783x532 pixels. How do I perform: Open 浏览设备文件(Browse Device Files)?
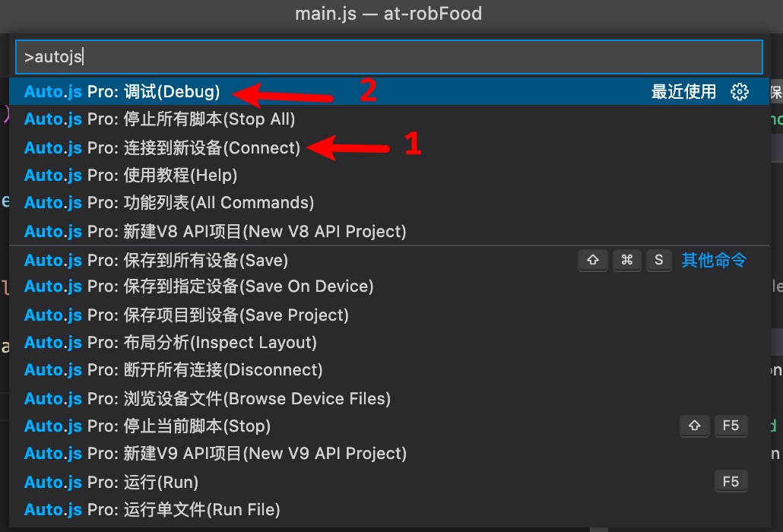389,397
